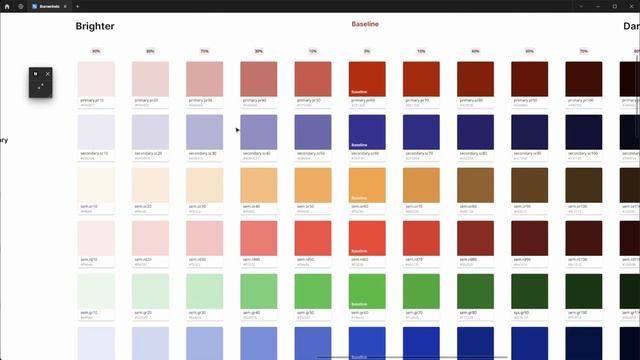Select the primary.pr50 label text
This screenshot has width=640, height=360.
pos(308,100)
